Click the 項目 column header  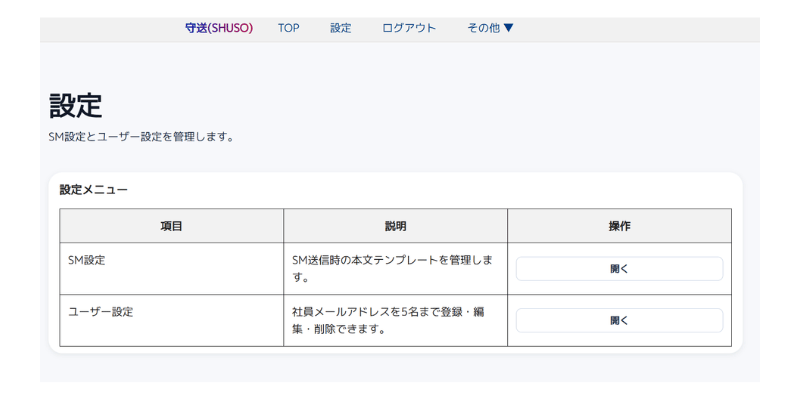tap(172, 226)
